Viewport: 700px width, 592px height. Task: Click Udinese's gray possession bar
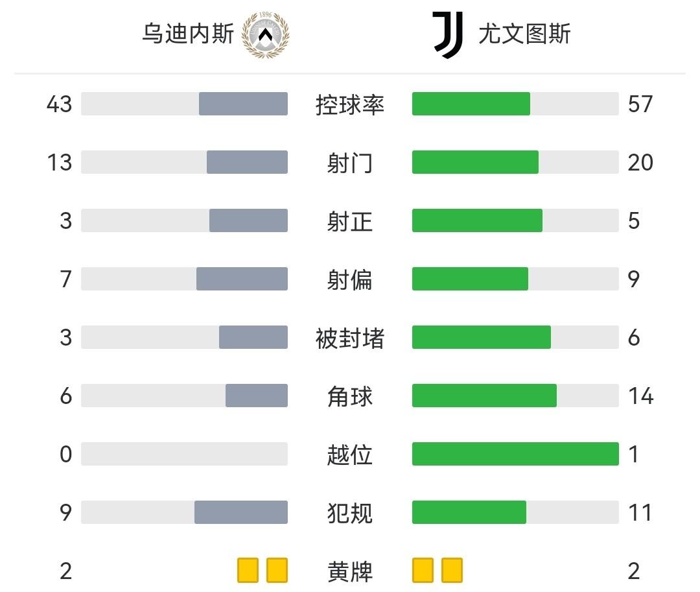click(x=243, y=104)
